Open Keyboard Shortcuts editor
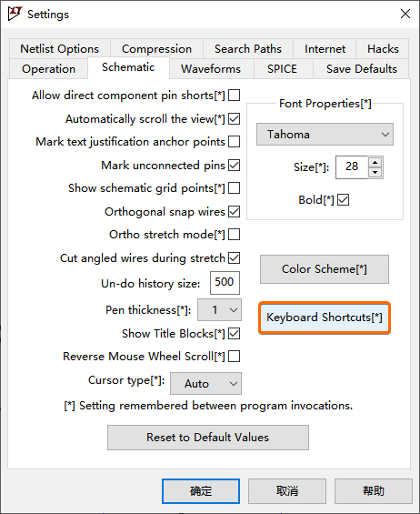Viewport: 420px width, 514px height. [325, 317]
